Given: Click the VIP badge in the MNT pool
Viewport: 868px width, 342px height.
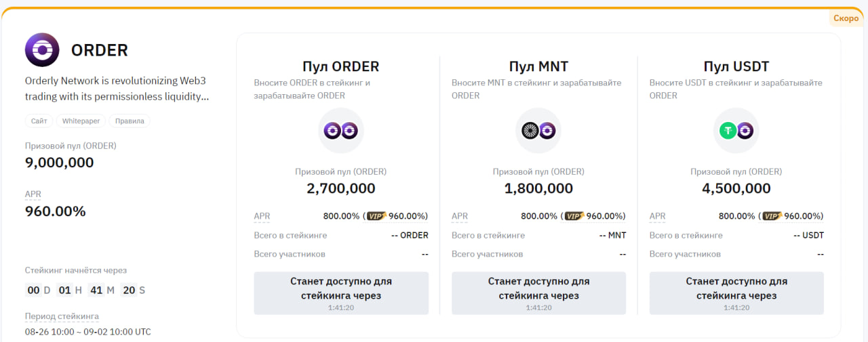Looking at the screenshot, I should (x=574, y=216).
